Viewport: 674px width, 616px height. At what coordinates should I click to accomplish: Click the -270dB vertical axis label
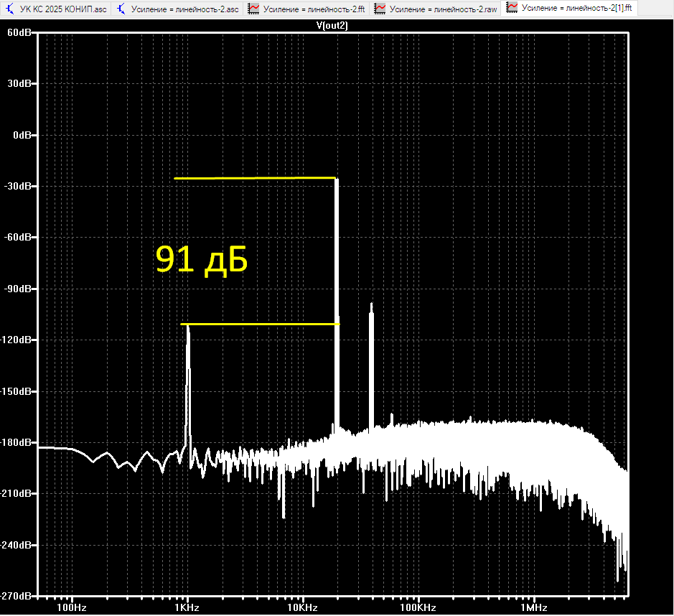pos(16,596)
